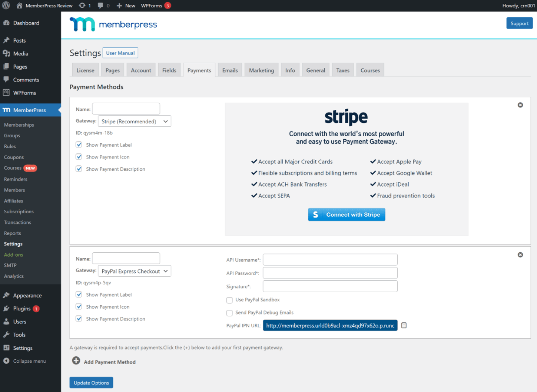537x392 pixels.
Task: Toggle Stripe Show Payment Label checkbox
Action: (x=79, y=145)
